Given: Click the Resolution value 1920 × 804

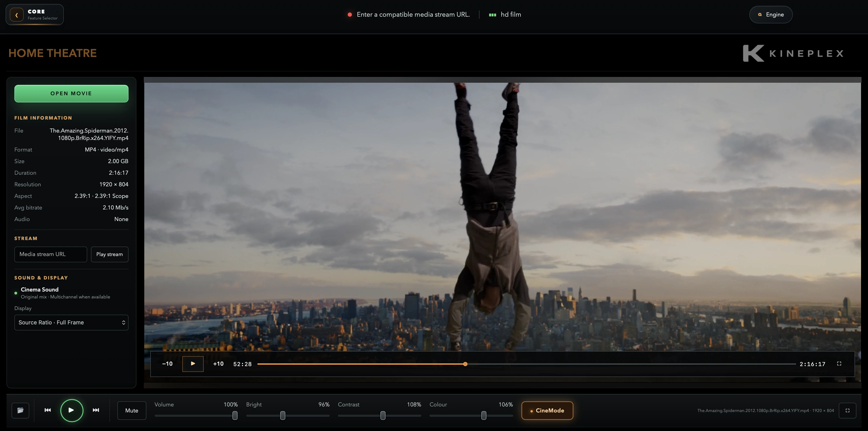Looking at the screenshot, I should click(x=114, y=184).
